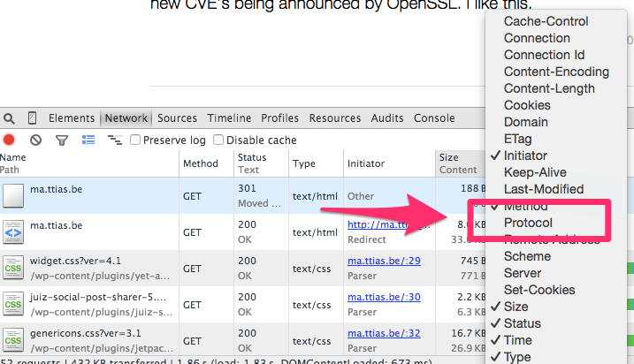Open the ma.ttias.be/:30 initiator link
This screenshot has width=634, height=364.
(x=384, y=297)
